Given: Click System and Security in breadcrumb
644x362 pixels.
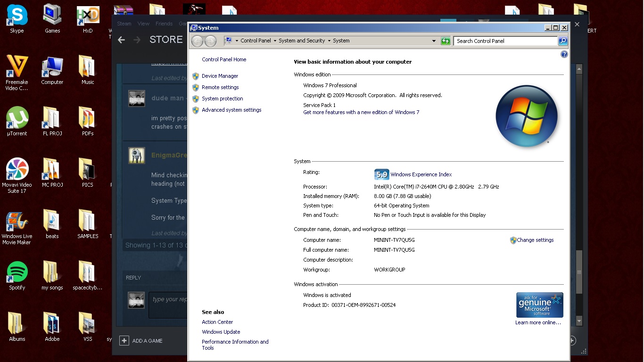Looking at the screenshot, I should [302, 41].
